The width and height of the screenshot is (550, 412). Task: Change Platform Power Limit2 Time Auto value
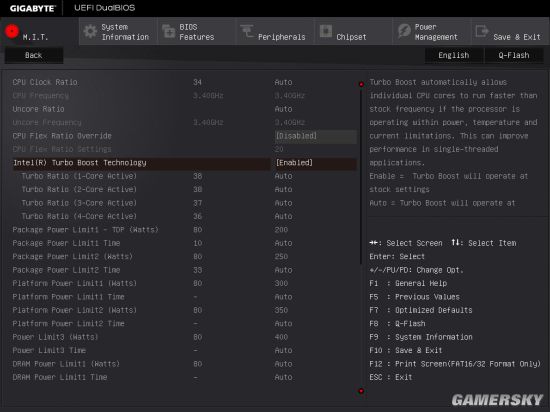pyautogui.click(x=283, y=324)
